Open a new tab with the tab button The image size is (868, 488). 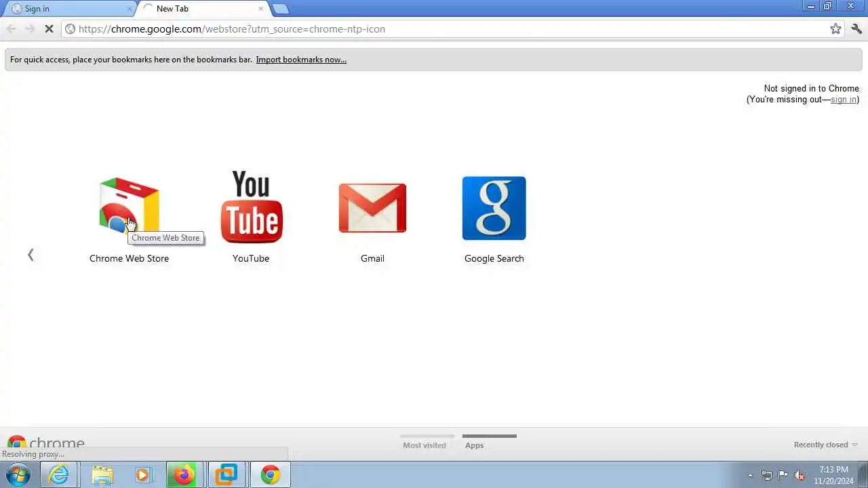(x=280, y=9)
